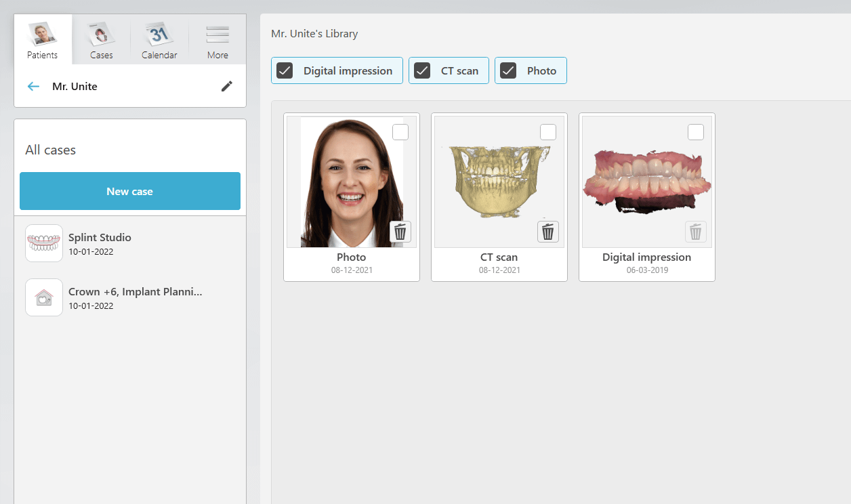This screenshot has height=504, width=851.
Task: Select the Digital impression card checkbox
Action: coord(696,132)
